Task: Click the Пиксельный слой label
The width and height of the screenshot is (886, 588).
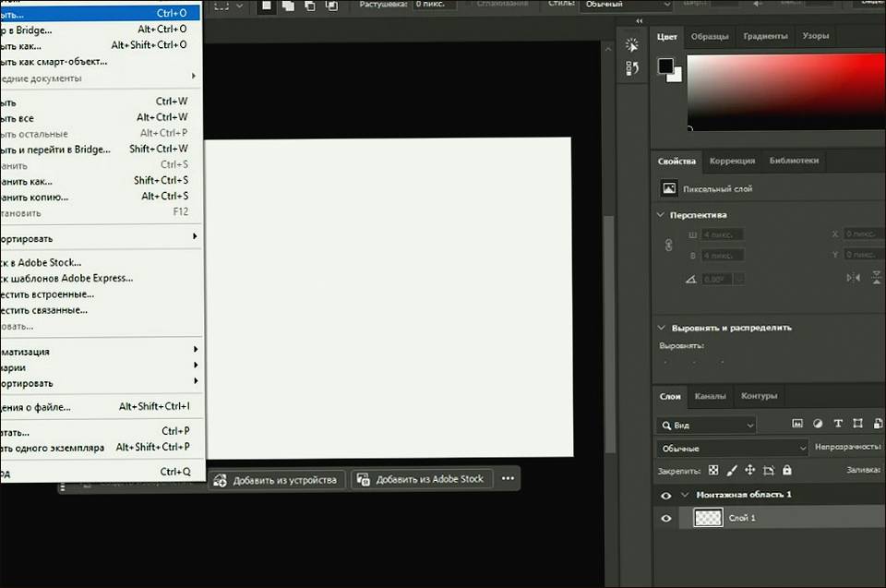Action: tap(718, 189)
